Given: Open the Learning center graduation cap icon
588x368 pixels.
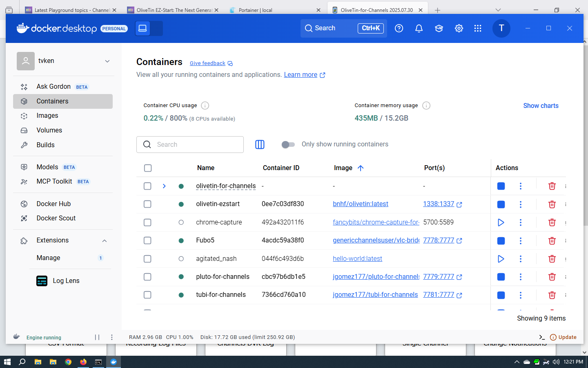Looking at the screenshot, I should coord(439,28).
